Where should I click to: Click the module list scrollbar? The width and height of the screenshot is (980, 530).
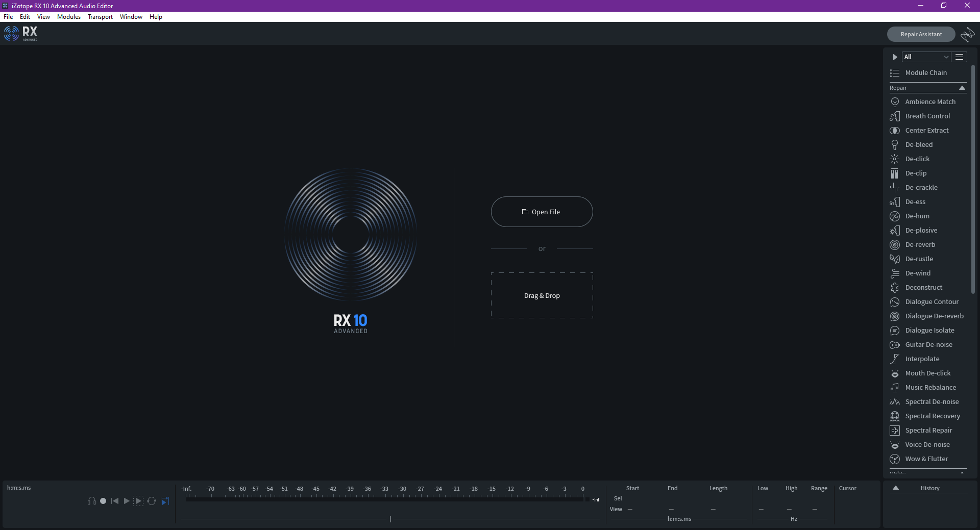click(973, 179)
